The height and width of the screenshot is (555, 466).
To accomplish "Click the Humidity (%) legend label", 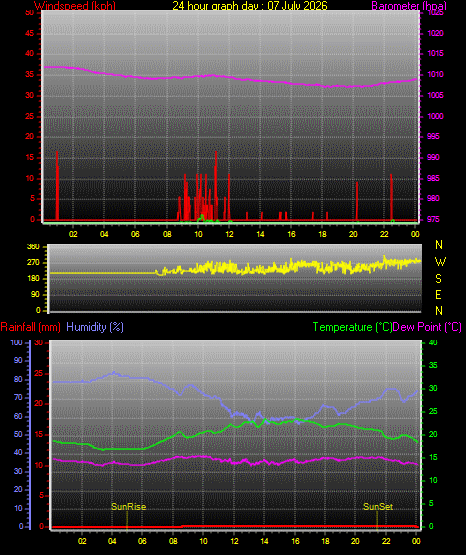I will [95, 327].
